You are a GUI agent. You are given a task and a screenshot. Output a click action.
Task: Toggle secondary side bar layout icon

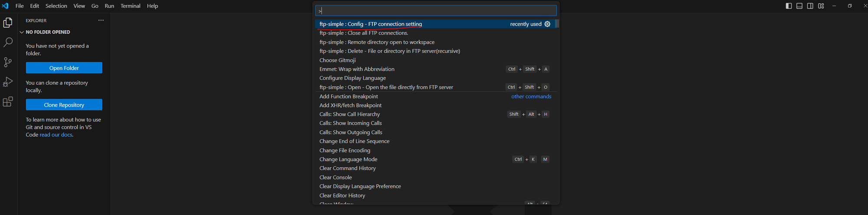(x=810, y=6)
